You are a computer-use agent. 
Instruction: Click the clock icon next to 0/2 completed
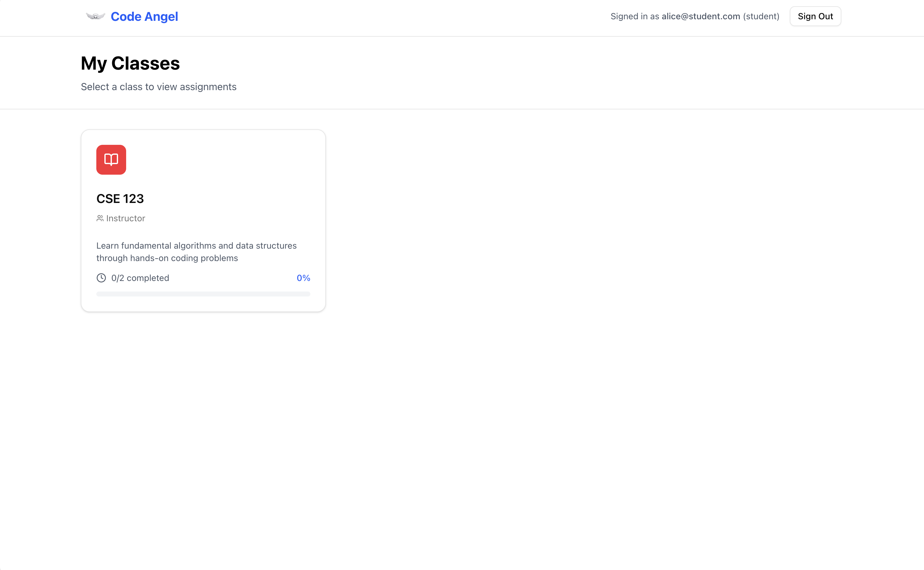(101, 278)
